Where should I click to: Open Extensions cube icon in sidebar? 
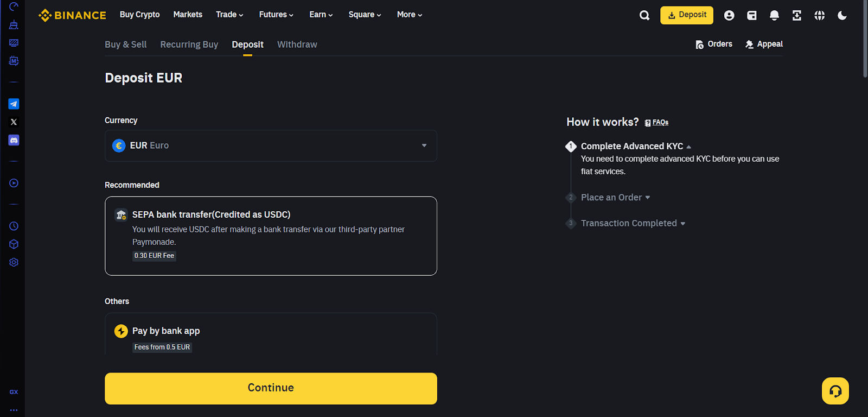[x=14, y=244]
